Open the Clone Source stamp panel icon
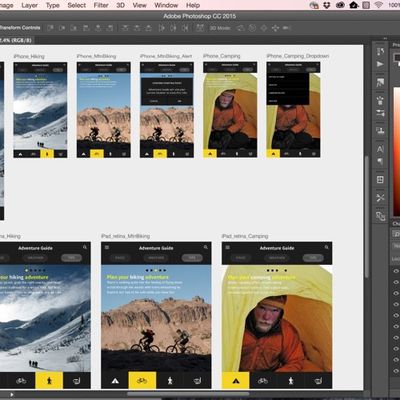 click(x=380, y=130)
